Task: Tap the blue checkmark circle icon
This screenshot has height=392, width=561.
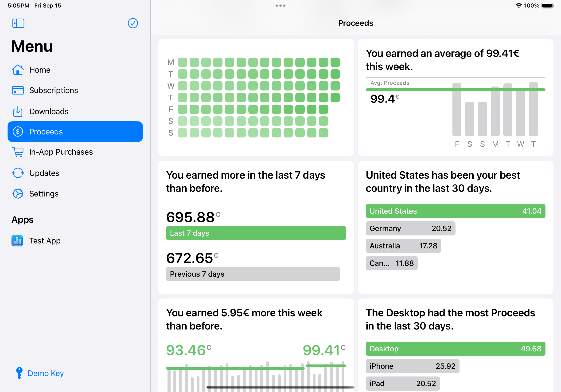Action: pyautogui.click(x=133, y=23)
